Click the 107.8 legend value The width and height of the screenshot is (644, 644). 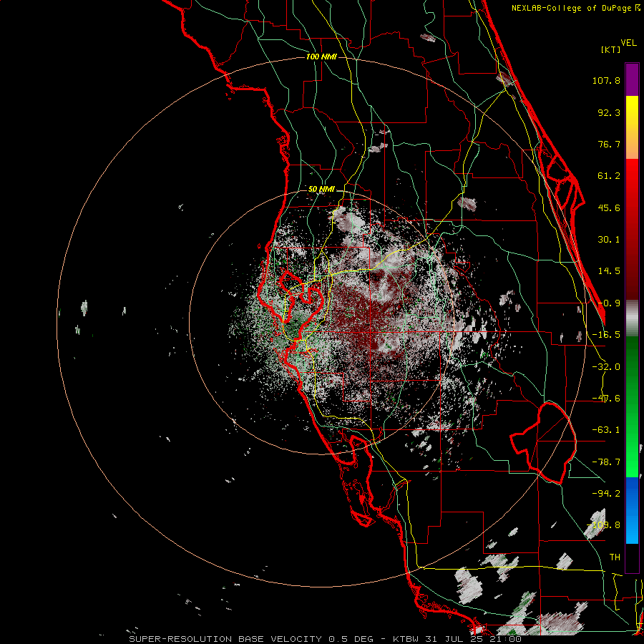pyautogui.click(x=606, y=80)
